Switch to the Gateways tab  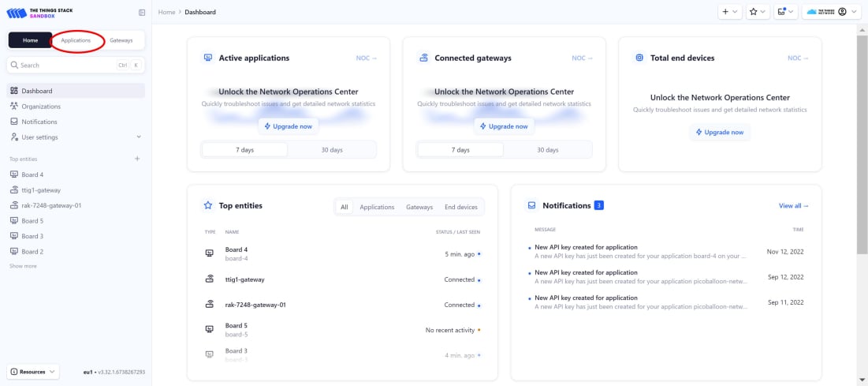point(121,40)
